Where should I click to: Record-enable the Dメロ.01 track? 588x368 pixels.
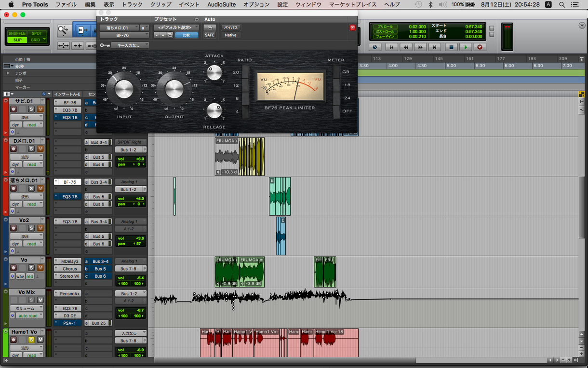[13, 149]
